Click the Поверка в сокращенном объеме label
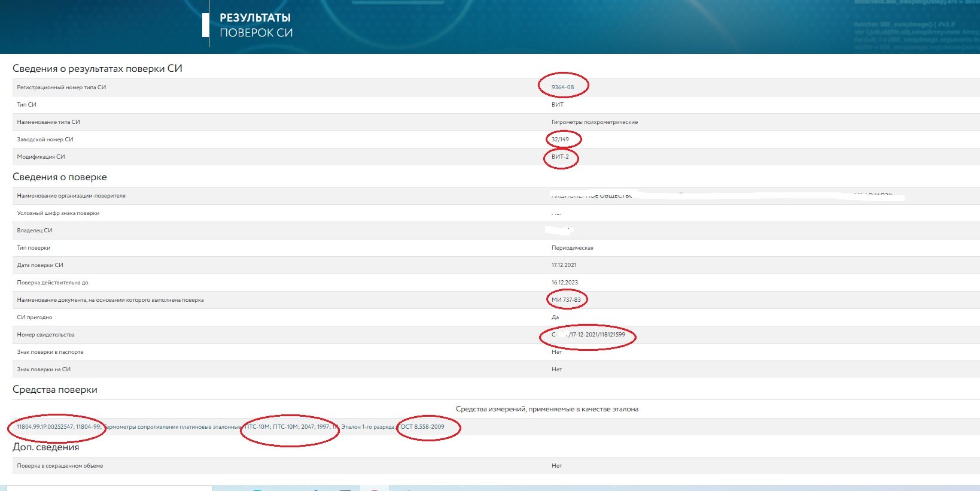Viewport: 980px width, 491px height. [60, 466]
